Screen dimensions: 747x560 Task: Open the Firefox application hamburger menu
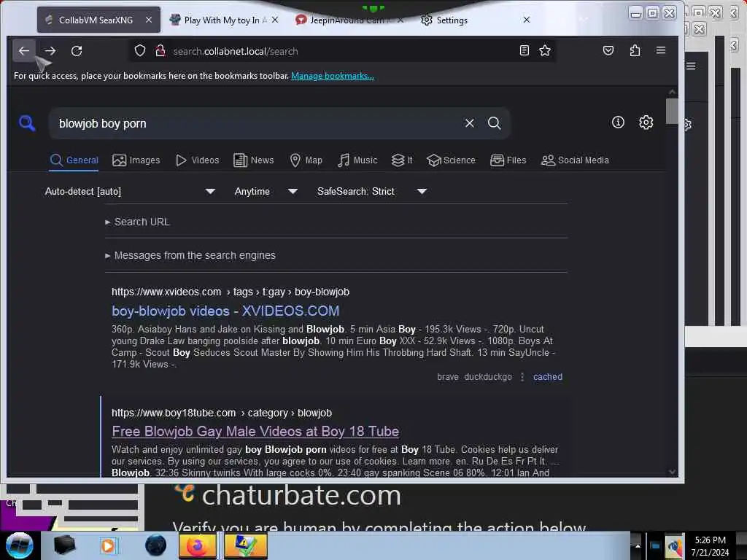tap(661, 50)
